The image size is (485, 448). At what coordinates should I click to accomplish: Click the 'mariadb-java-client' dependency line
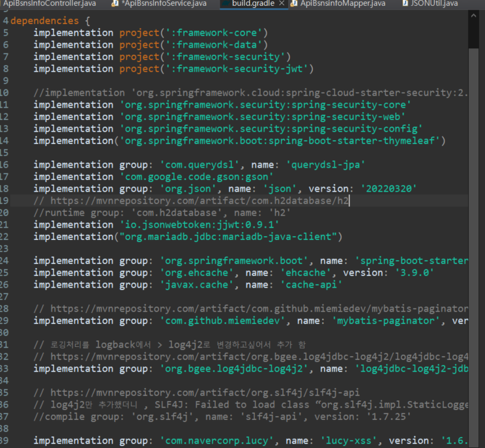coord(188,237)
